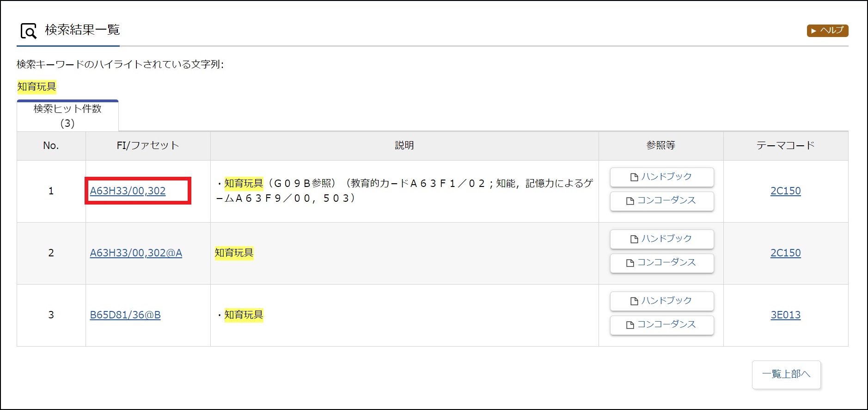Open コンコーダンス for result row 1
The height and width of the screenshot is (410, 868).
tap(661, 201)
